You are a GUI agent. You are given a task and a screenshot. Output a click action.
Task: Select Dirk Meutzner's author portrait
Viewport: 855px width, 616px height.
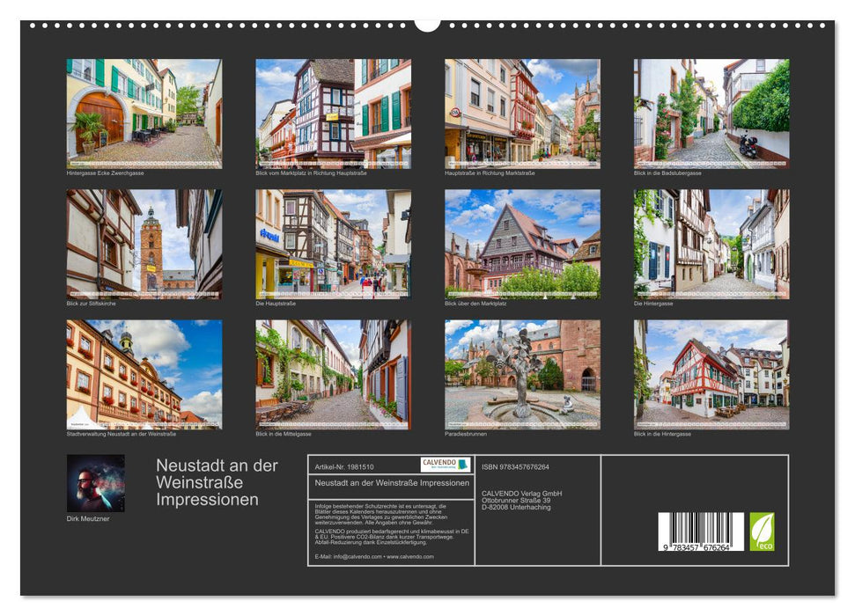95,483
